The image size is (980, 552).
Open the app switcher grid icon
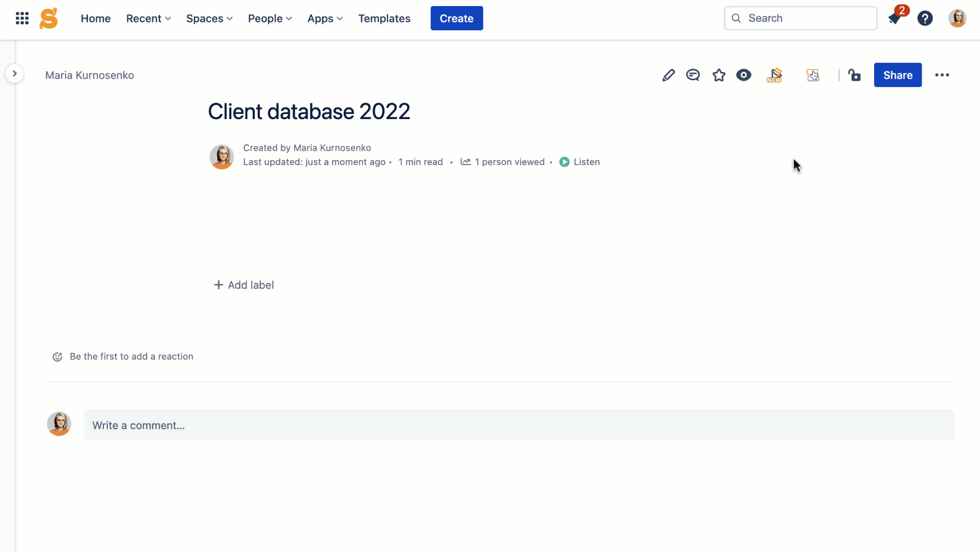[22, 18]
